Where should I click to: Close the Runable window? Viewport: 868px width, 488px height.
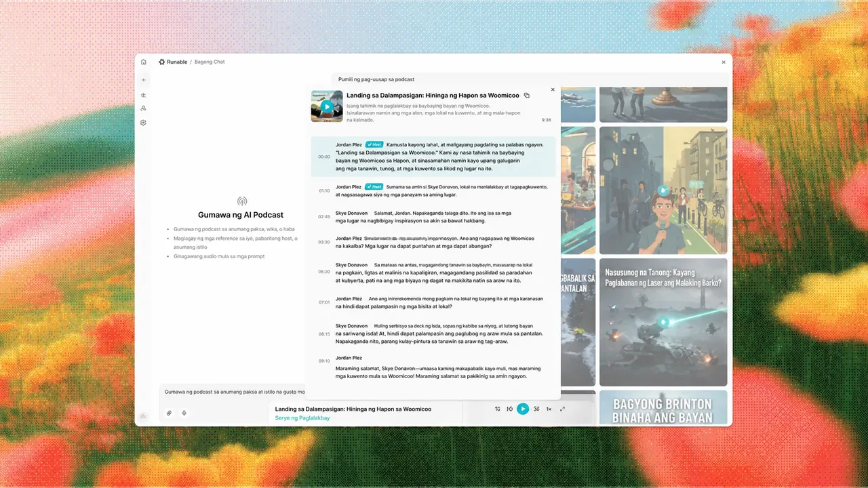[x=724, y=62]
